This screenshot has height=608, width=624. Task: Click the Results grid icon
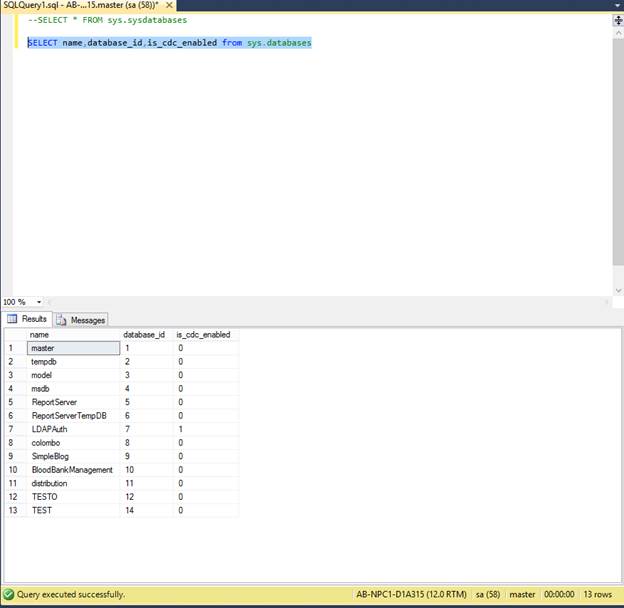click(x=12, y=319)
